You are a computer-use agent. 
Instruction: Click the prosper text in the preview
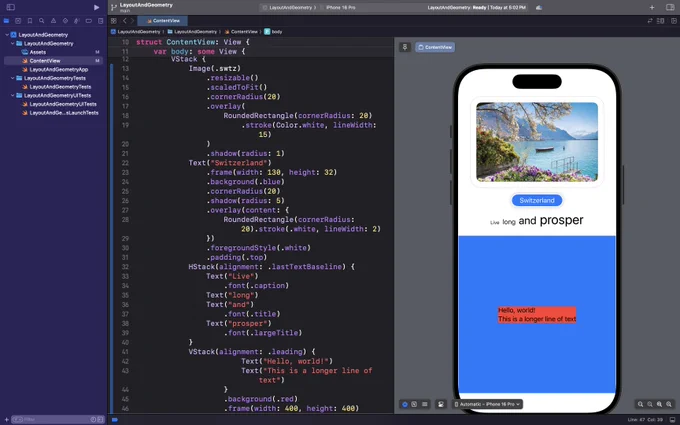562,220
